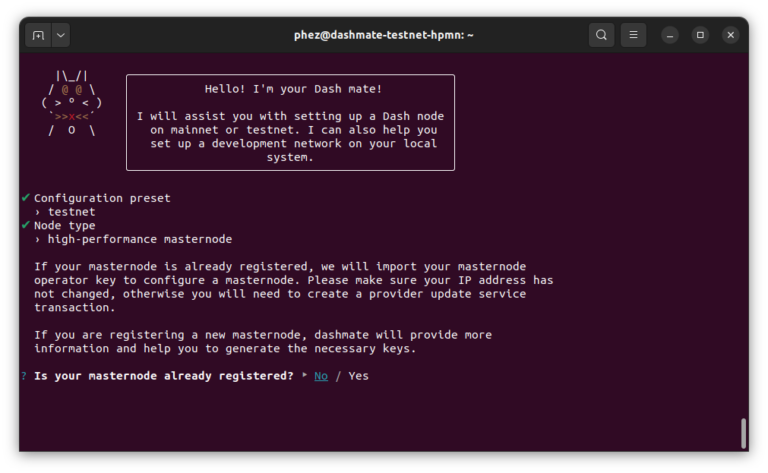This screenshot has width=768, height=473.
Task: Click the ASCII art Dash mate mascot
Action: [71, 103]
